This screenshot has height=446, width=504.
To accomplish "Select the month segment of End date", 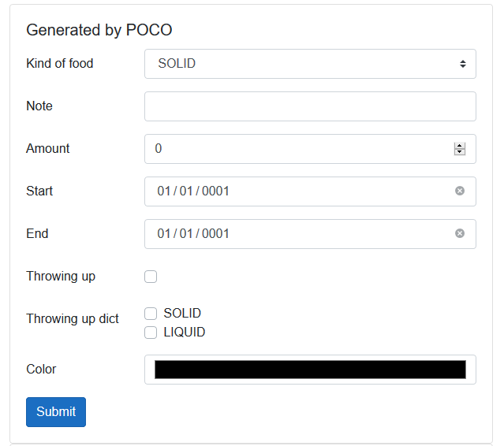I will point(164,234).
